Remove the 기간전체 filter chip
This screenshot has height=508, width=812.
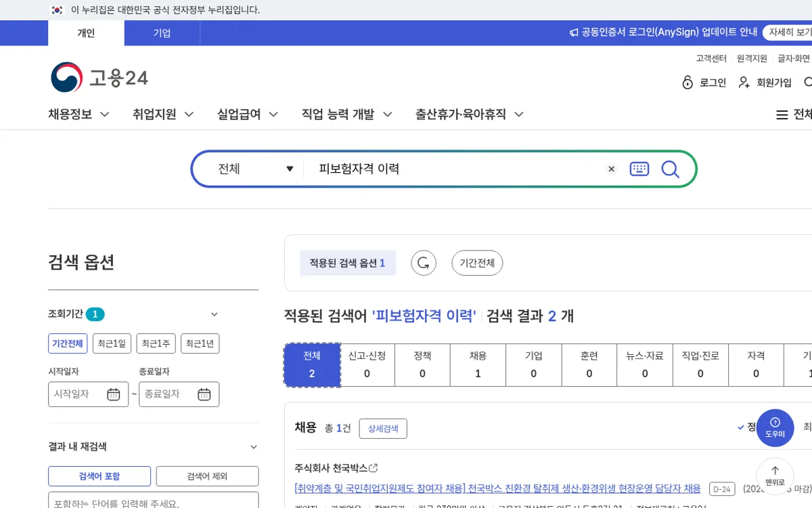(477, 263)
